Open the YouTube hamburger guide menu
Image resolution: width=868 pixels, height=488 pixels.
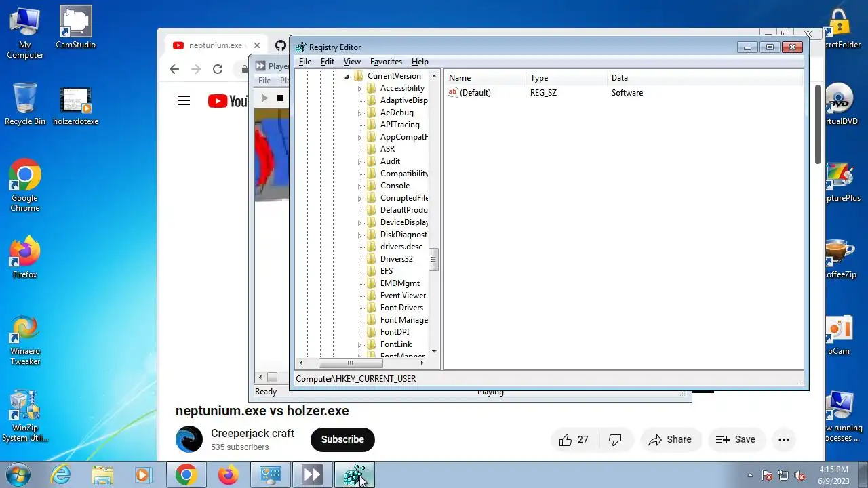click(184, 101)
